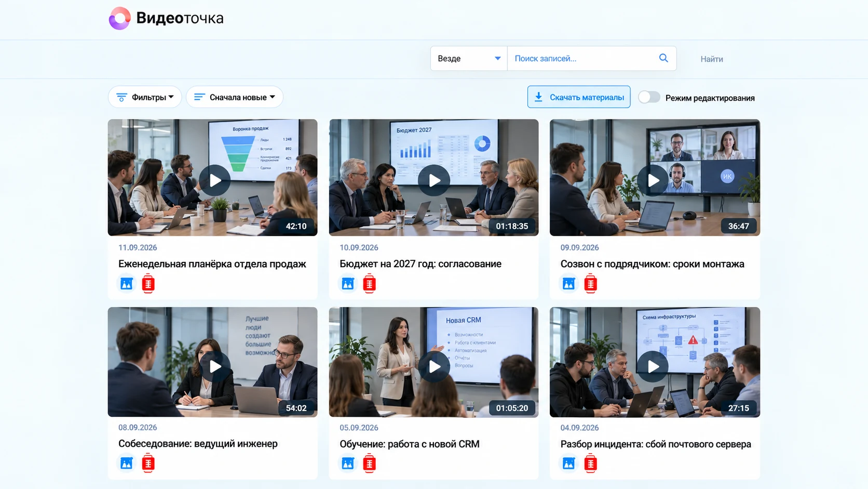868x489 pixels.
Task: Open Собеседование: ведущий инженер title
Action: (198, 444)
